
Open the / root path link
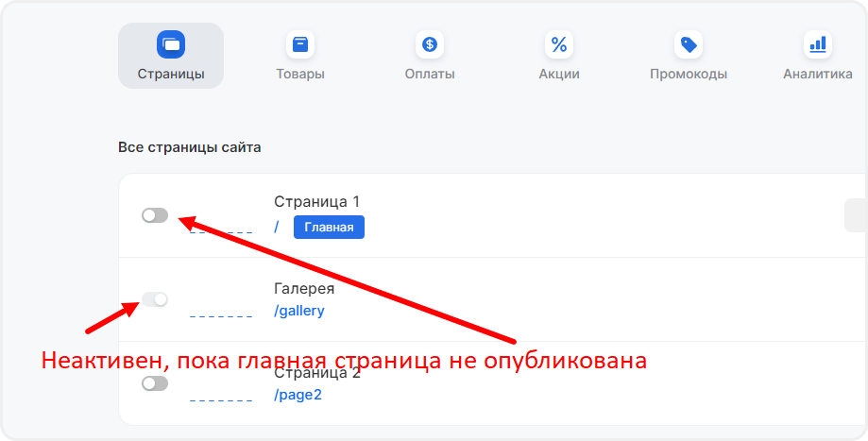(276, 227)
